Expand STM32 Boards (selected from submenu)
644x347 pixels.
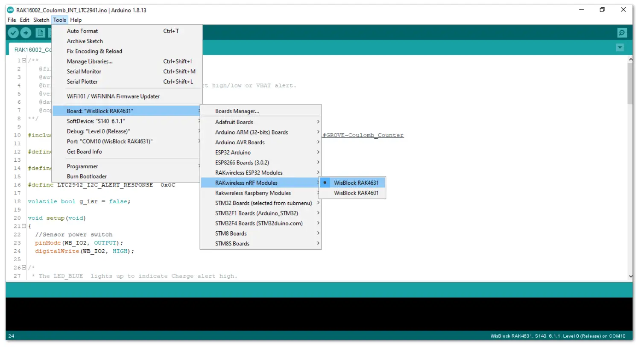(261, 203)
